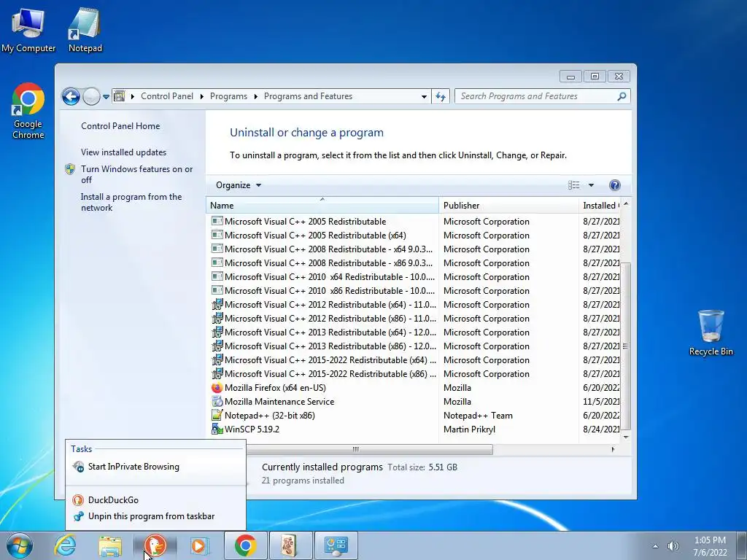Click the volume speaker tray icon
Image resolution: width=747 pixels, height=560 pixels.
673,546
